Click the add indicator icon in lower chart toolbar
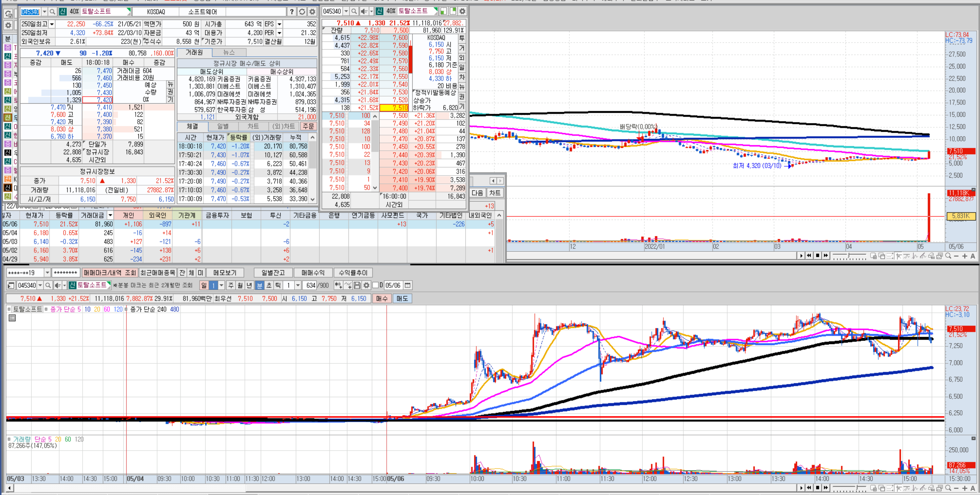This screenshot has height=495, width=980. 338,285
